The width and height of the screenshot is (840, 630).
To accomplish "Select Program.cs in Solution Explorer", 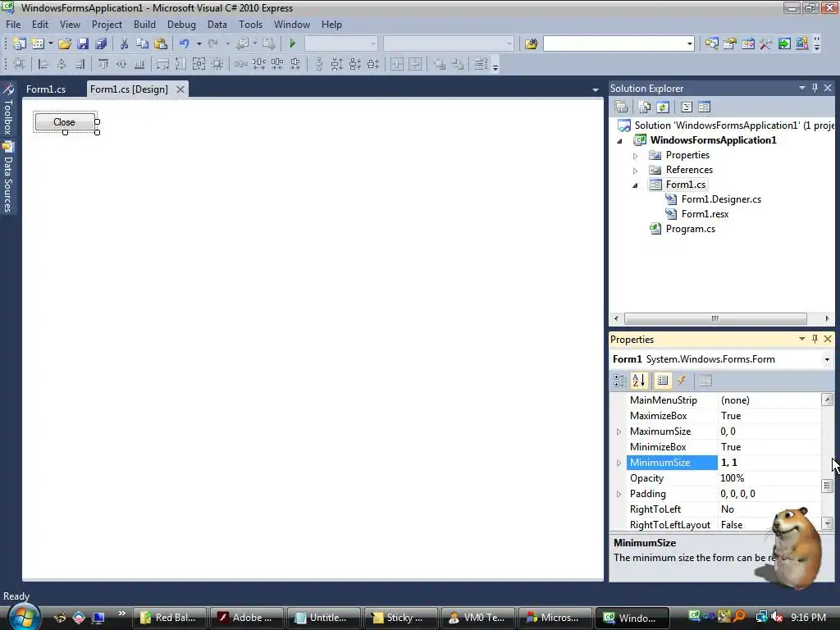I will click(690, 229).
